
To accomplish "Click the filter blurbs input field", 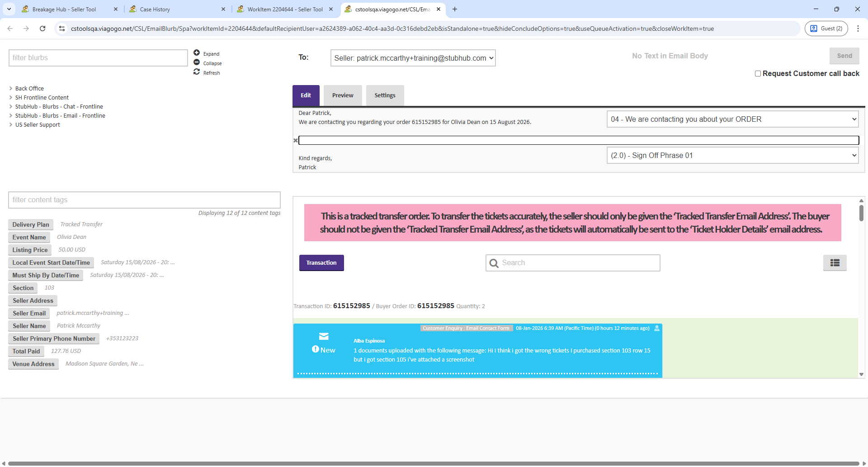I will pyautogui.click(x=98, y=58).
